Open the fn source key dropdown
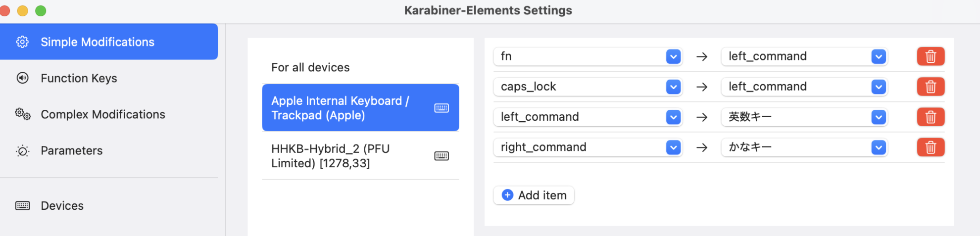Viewport: 980px width, 236px height. pos(588,56)
